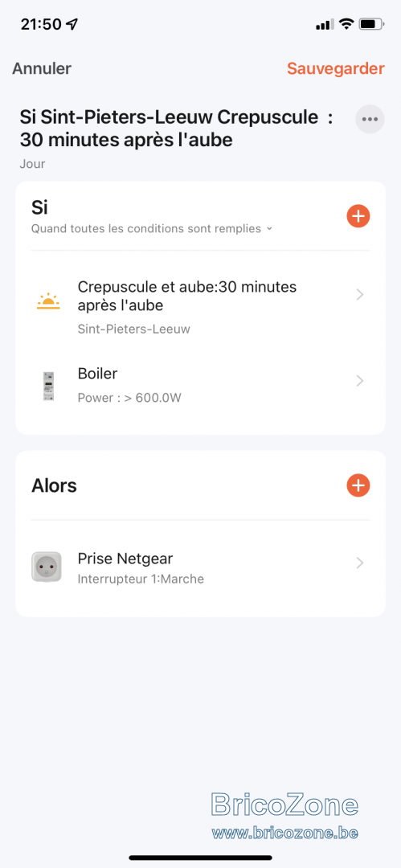This screenshot has width=401, height=868.
Task: Open 'Power : > 600.0W' Boiler condition
Action: tap(129, 398)
